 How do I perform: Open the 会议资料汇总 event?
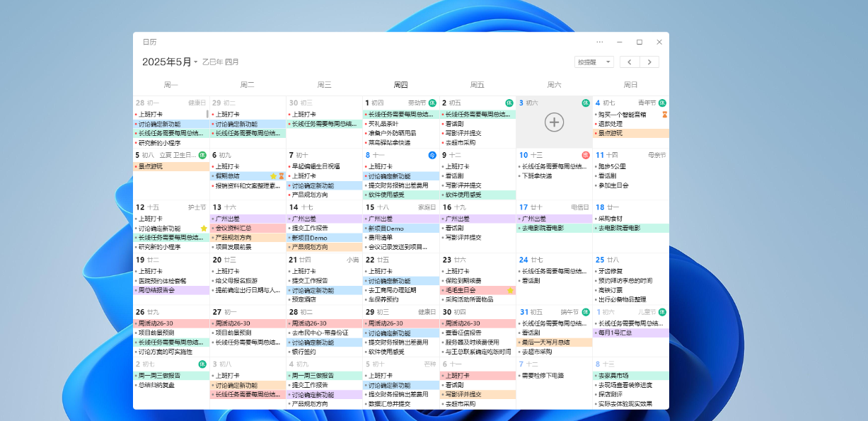(x=248, y=228)
